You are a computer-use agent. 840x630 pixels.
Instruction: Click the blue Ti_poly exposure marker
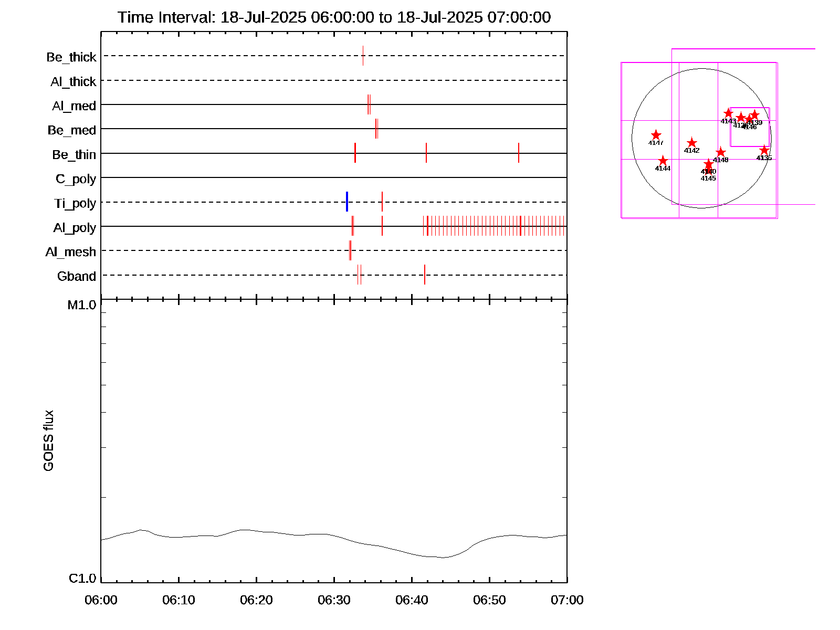click(347, 202)
